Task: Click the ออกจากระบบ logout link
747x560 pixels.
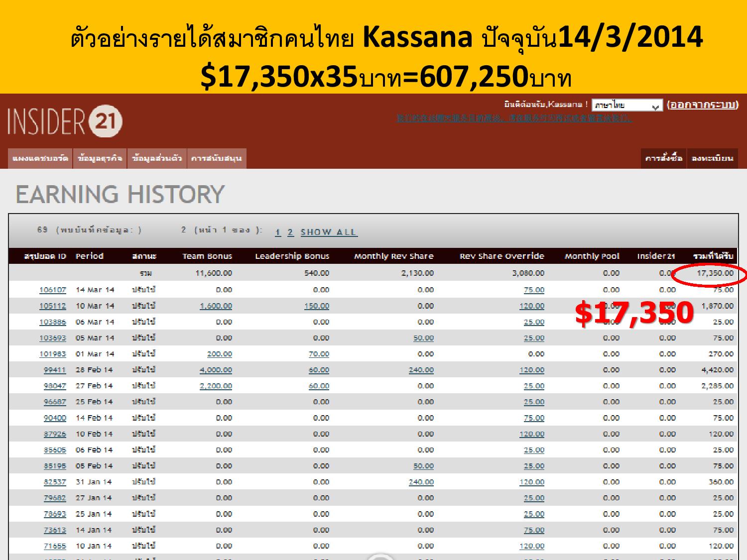Action: tap(703, 105)
